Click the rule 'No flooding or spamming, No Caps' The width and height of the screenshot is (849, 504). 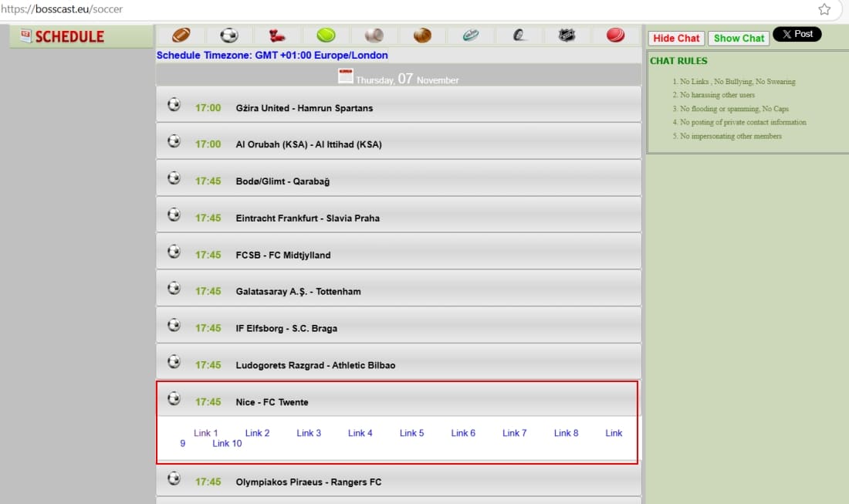(x=734, y=109)
